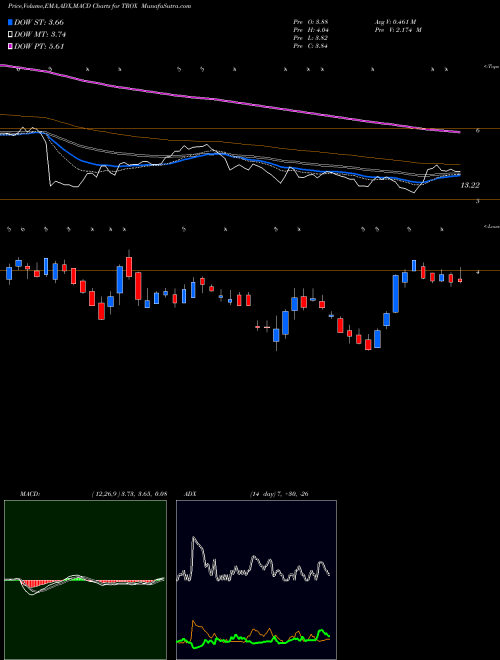
Task: Select the 'DOW PT: 5.61' legend label
Action: [x=39, y=47]
